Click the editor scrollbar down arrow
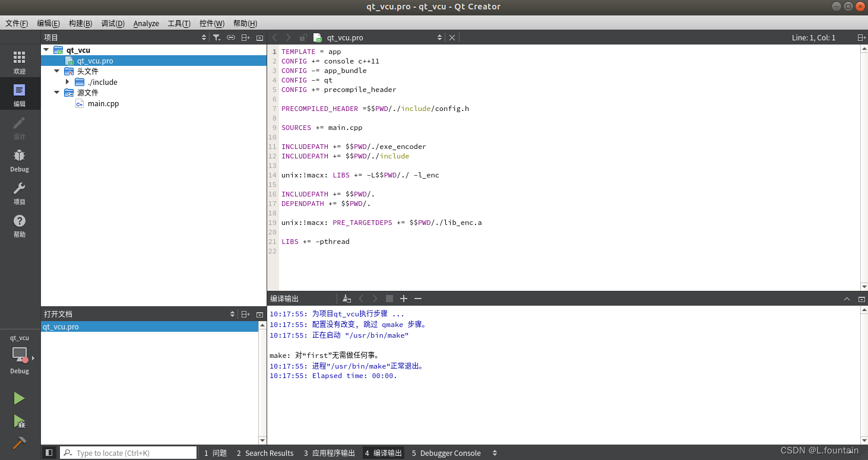The width and height of the screenshot is (868, 460). 864,286
